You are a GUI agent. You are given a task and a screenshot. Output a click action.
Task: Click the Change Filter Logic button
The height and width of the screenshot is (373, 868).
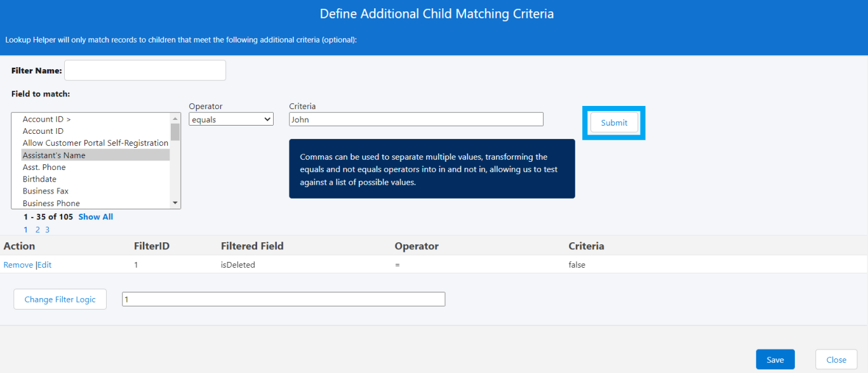coord(60,299)
